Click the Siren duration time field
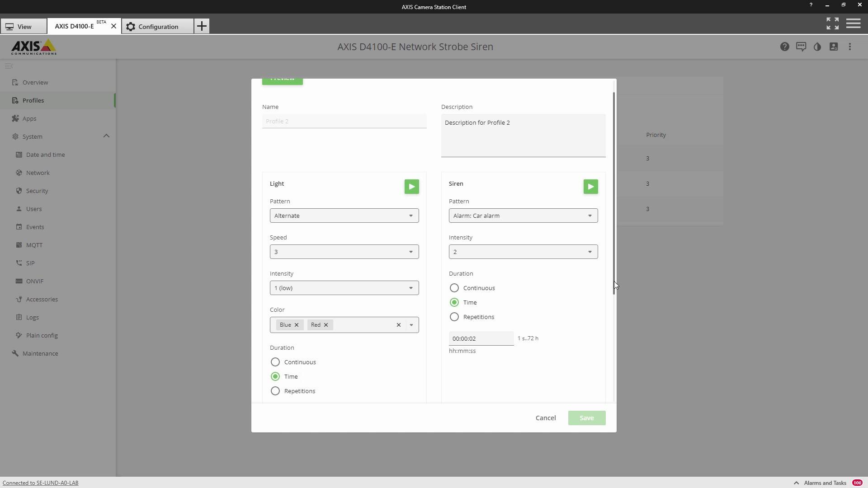Screen dimensions: 868x488 coord(481,338)
